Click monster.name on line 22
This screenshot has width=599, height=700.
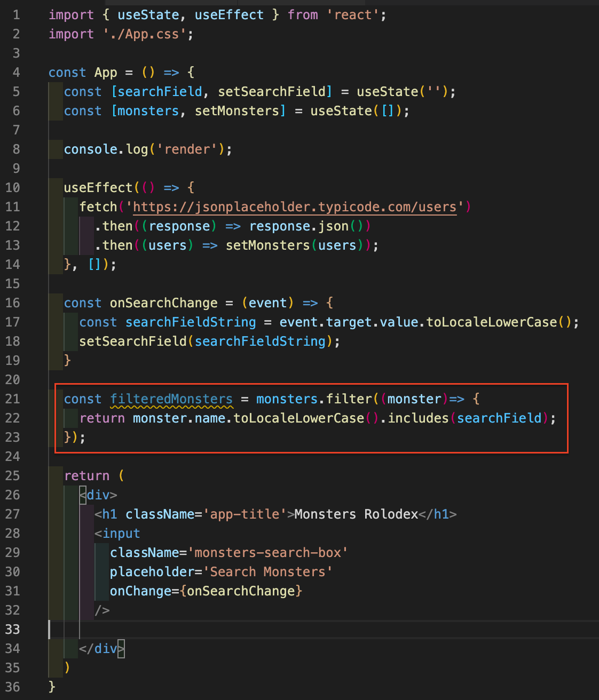pyautogui.click(x=179, y=418)
